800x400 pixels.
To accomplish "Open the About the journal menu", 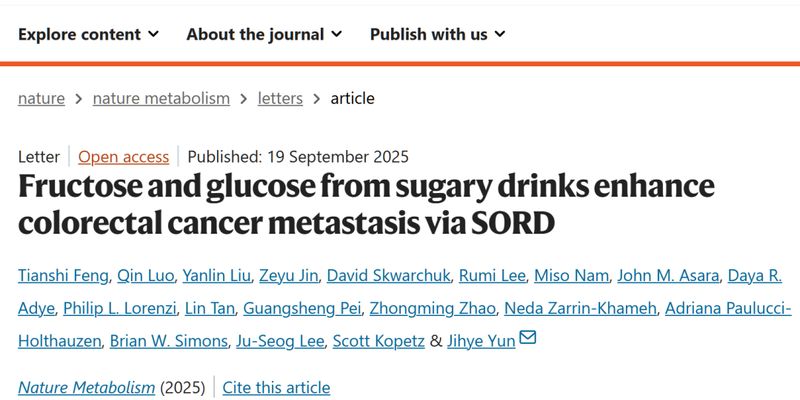I will [264, 34].
